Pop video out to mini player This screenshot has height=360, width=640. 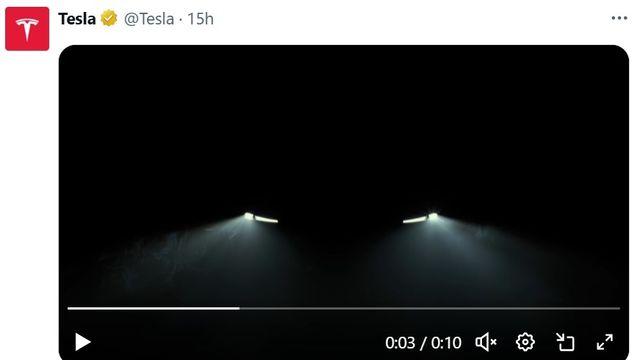tap(565, 342)
